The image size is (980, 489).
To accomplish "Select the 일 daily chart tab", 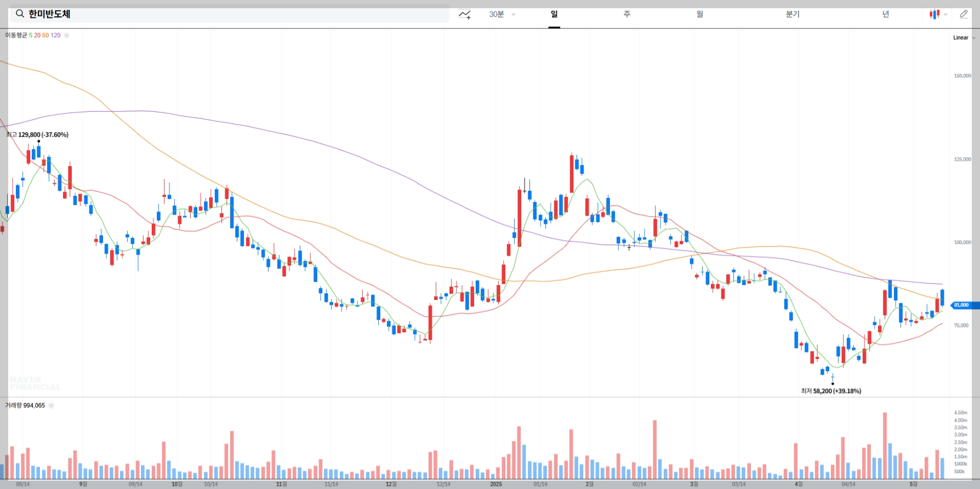I will point(554,14).
